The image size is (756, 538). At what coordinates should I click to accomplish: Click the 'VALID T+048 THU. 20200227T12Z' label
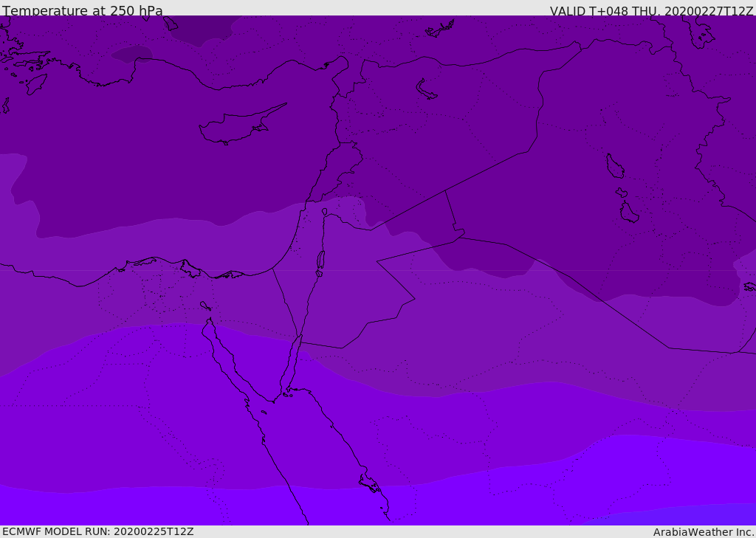tap(651, 11)
